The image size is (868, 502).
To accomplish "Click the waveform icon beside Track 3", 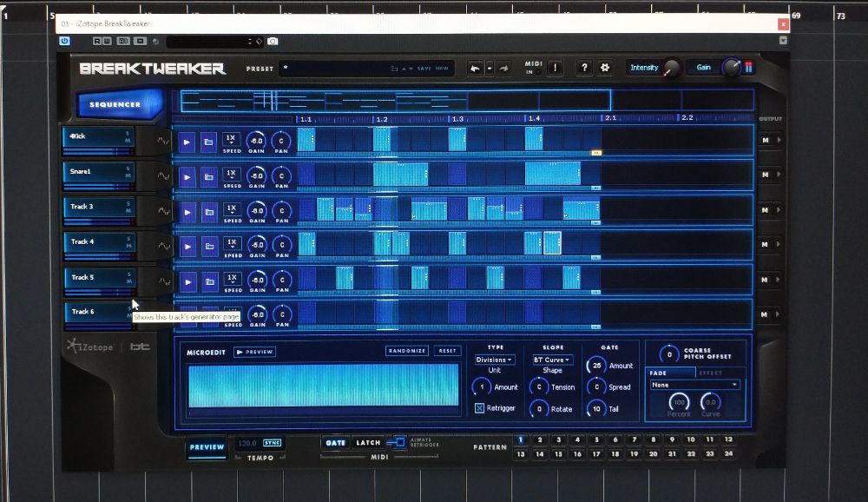I will click(x=164, y=210).
